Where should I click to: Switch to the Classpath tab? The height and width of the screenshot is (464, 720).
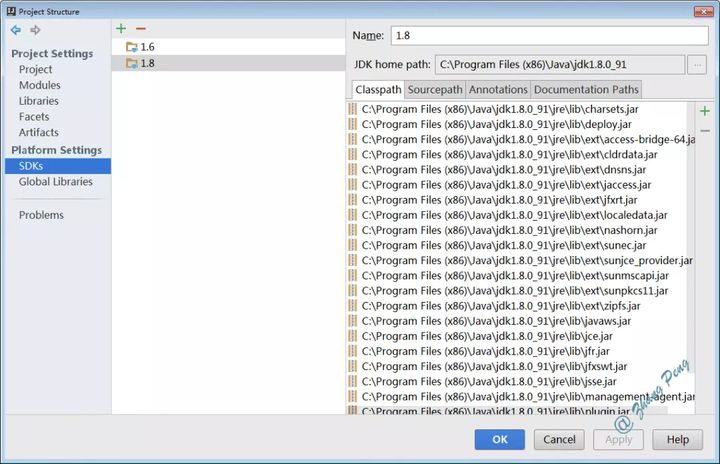tap(378, 90)
